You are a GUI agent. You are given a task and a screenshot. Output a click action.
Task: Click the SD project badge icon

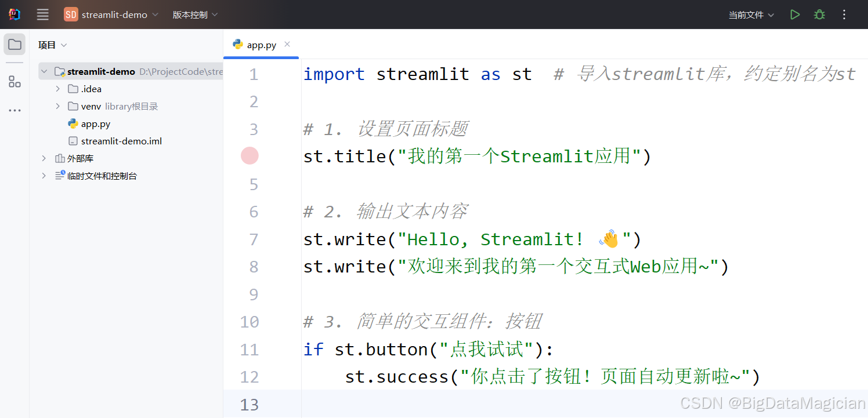(71, 14)
